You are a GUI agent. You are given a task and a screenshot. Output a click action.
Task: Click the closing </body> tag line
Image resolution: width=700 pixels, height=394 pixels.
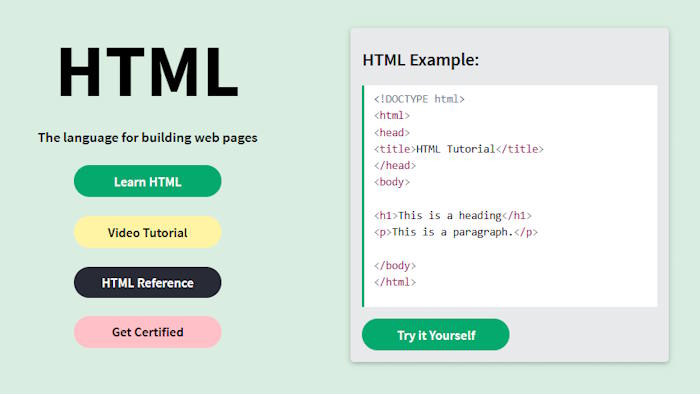pos(395,265)
